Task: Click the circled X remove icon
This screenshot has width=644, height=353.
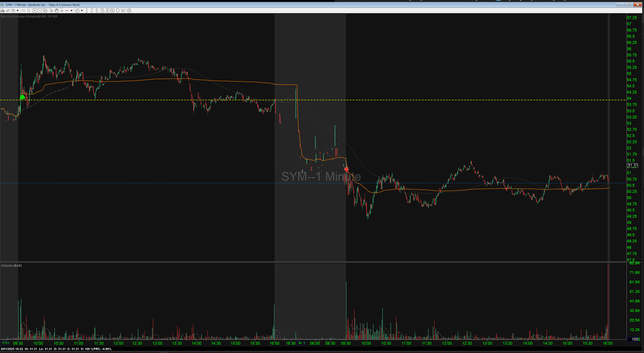Action: click(x=129, y=11)
